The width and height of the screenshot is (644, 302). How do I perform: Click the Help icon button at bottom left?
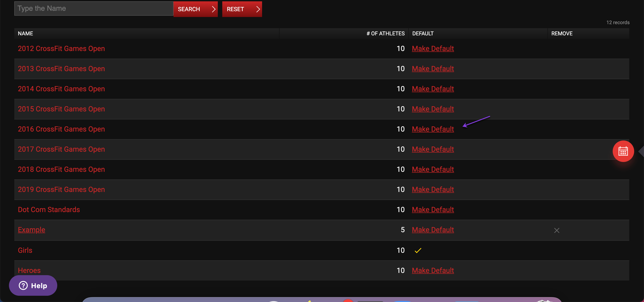pyautogui.click(x=33, y=286)
